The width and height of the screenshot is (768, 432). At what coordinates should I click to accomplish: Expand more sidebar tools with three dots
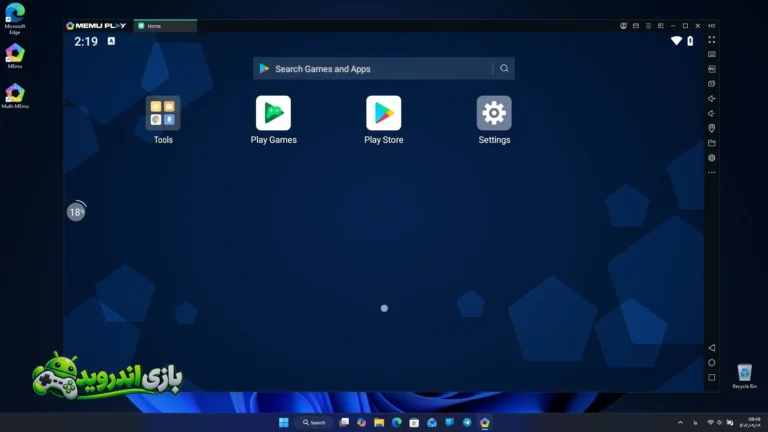point(712,172)
